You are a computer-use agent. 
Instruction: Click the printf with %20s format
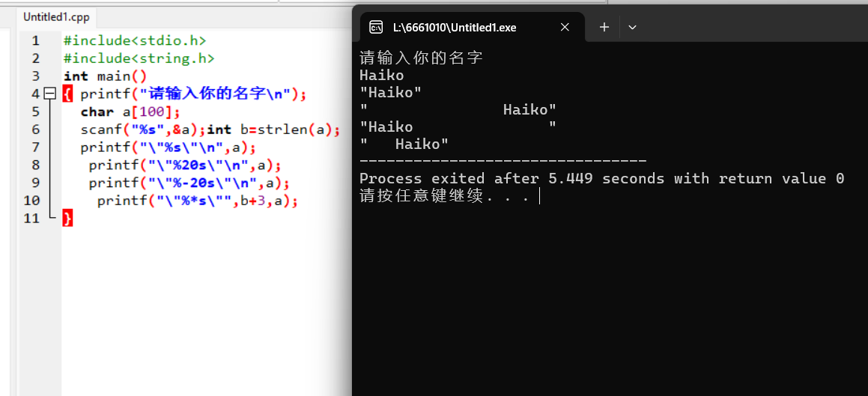pos(186,165)
